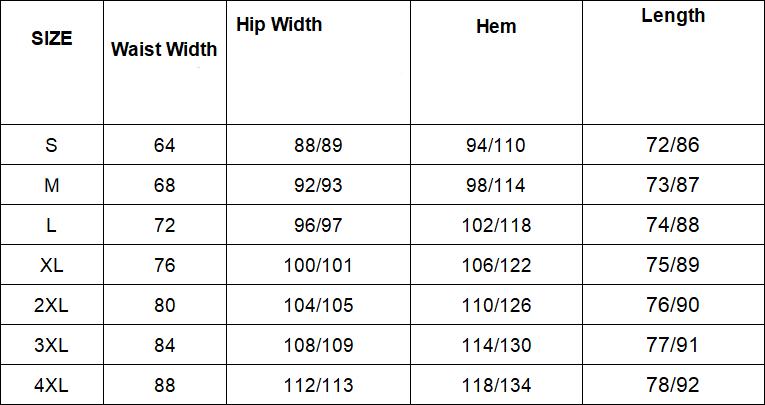Select waist width value 84
The image size is (765, 405).
165,346
